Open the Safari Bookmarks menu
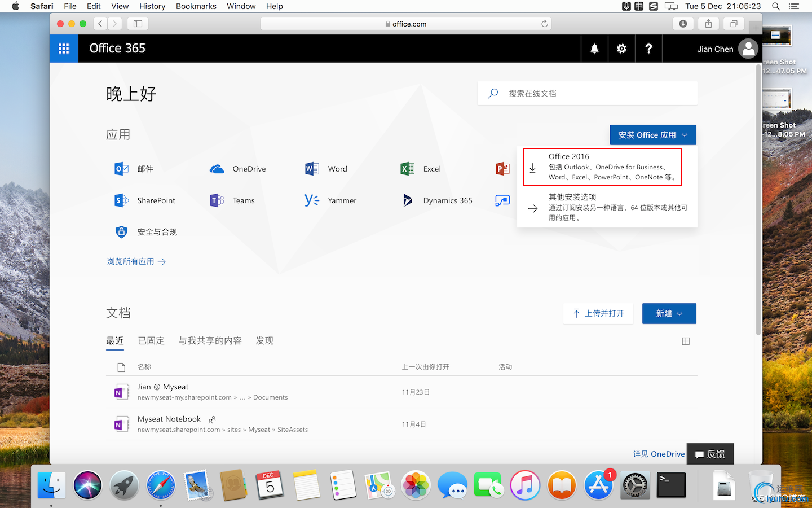The height and width of the screenshot is (508, 812). point(196,6)
